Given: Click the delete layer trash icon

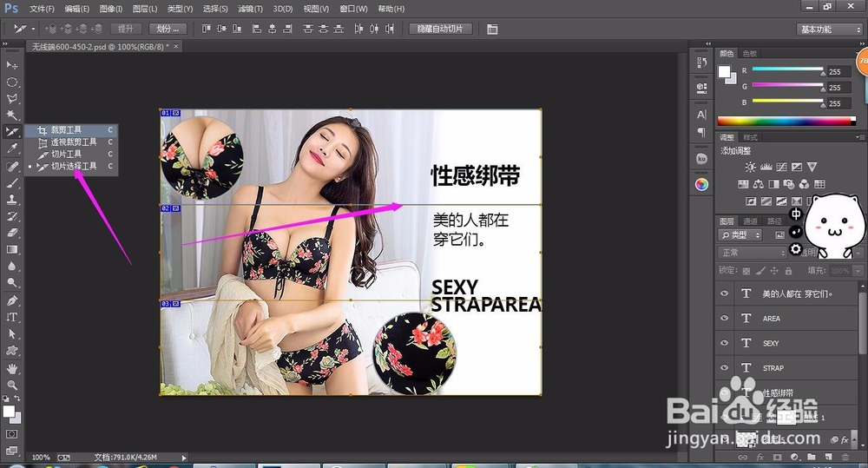Looking at the screenshot, I should click(845, 457).
